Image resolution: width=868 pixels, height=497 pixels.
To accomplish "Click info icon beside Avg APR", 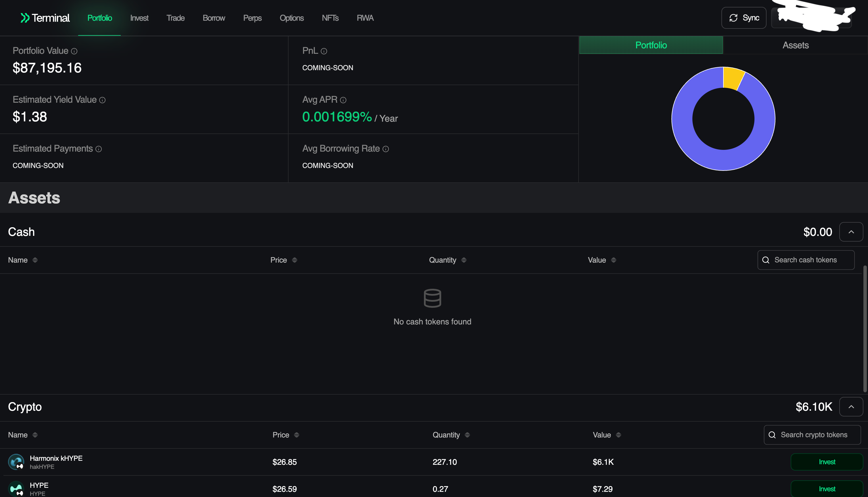I will [343, 100].
